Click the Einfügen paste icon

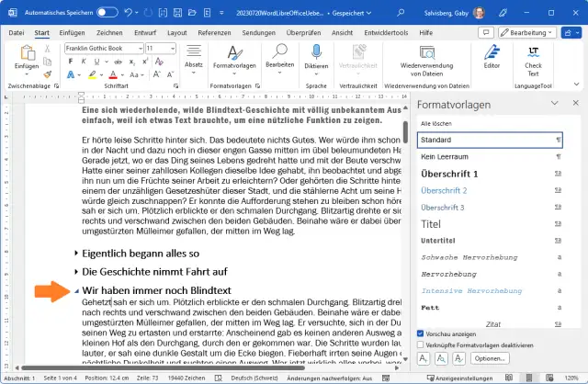27,54
